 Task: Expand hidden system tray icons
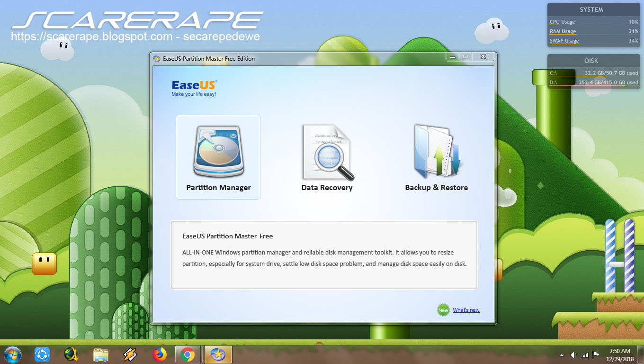[562, 355]
